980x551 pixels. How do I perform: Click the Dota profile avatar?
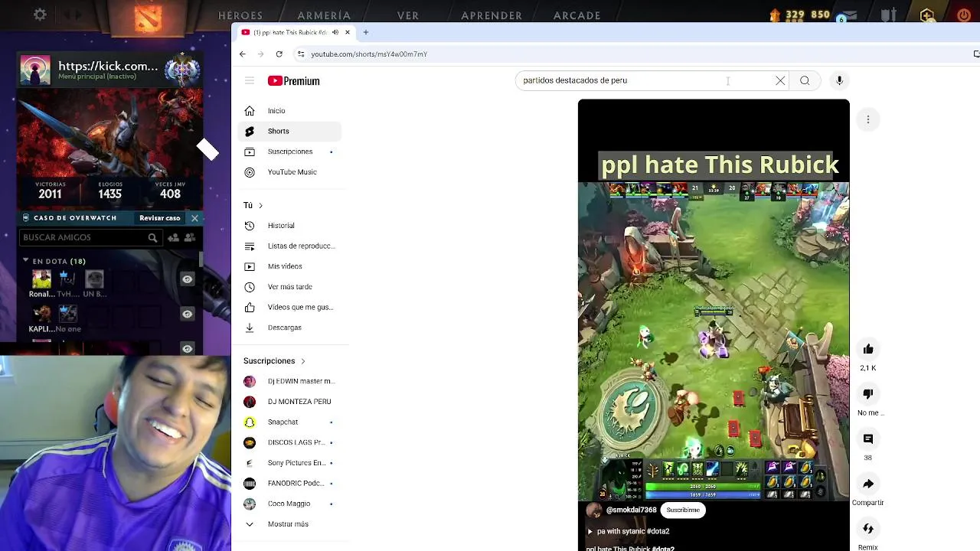(35, 70)
